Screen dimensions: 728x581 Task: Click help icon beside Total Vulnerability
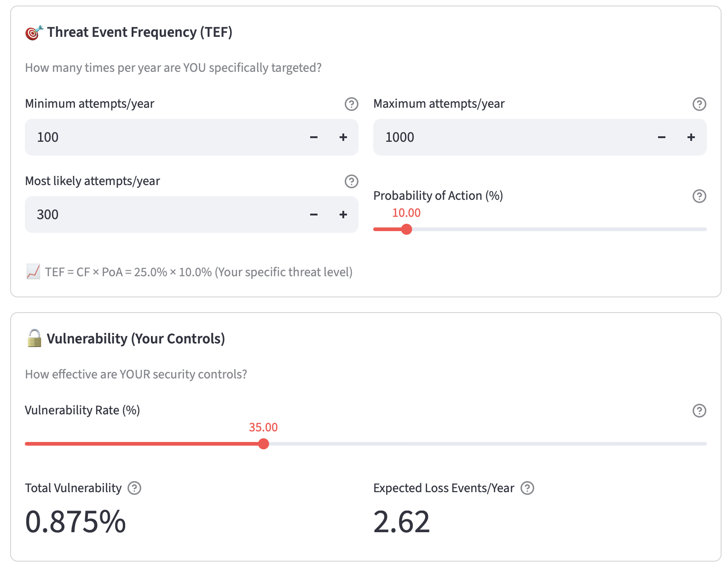(x=134, y=488)
